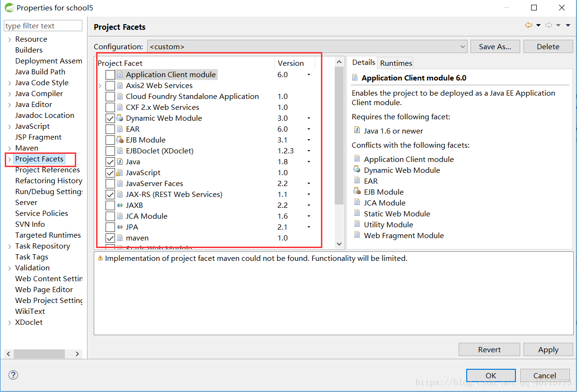Viewport: 577px width, 392px height.
Task: Click the EAR conflict icon in Details
Action: tap(357, 181)
